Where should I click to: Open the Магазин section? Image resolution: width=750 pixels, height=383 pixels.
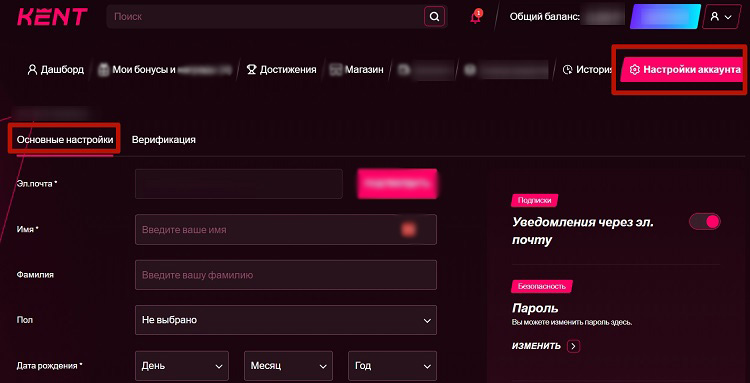[x=357, y=70]
